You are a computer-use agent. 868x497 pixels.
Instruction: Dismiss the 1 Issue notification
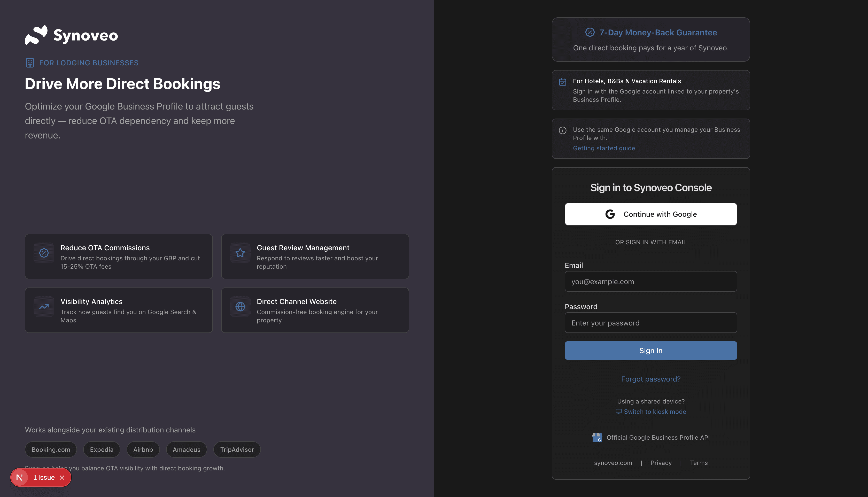point(63,477)
